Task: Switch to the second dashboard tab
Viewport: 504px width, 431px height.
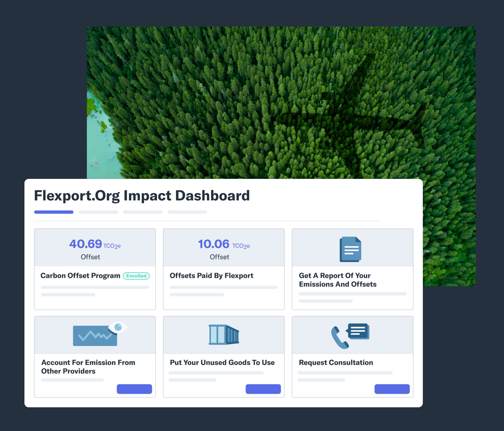Action: [x=98, y=212]
